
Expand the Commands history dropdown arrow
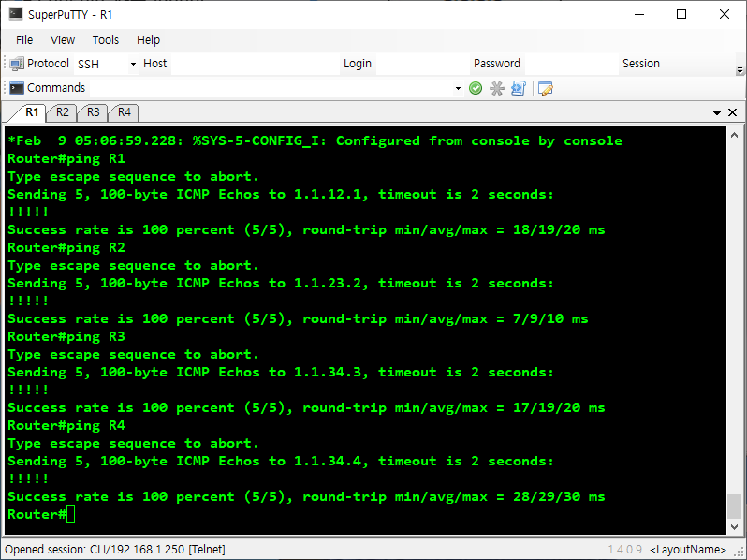tap(458, 88)
